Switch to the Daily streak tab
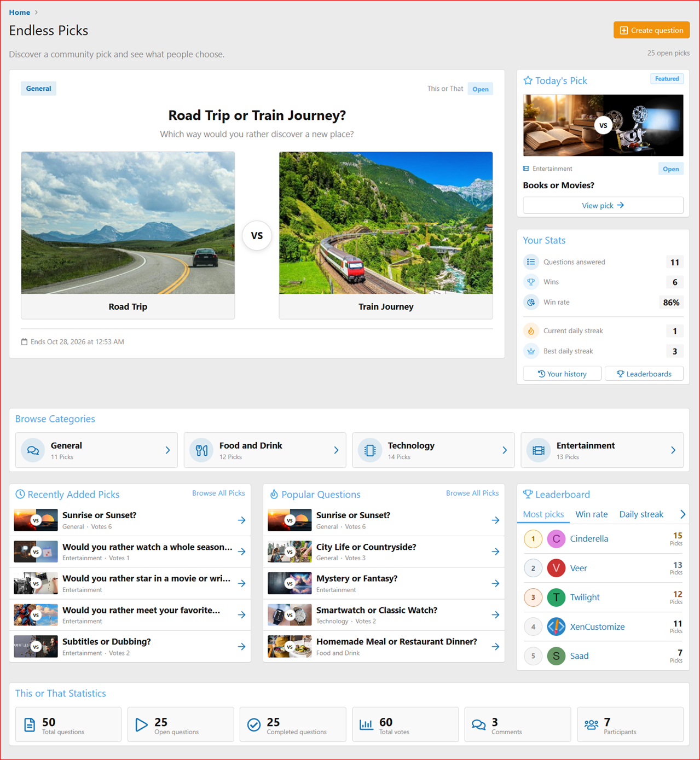 (641, 514)
